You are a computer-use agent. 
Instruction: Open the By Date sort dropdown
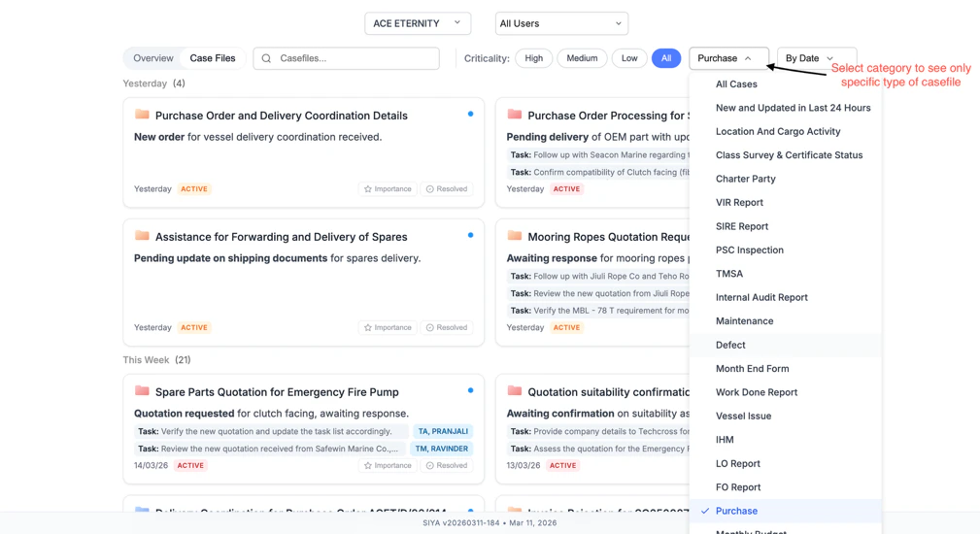click(816, 58)
